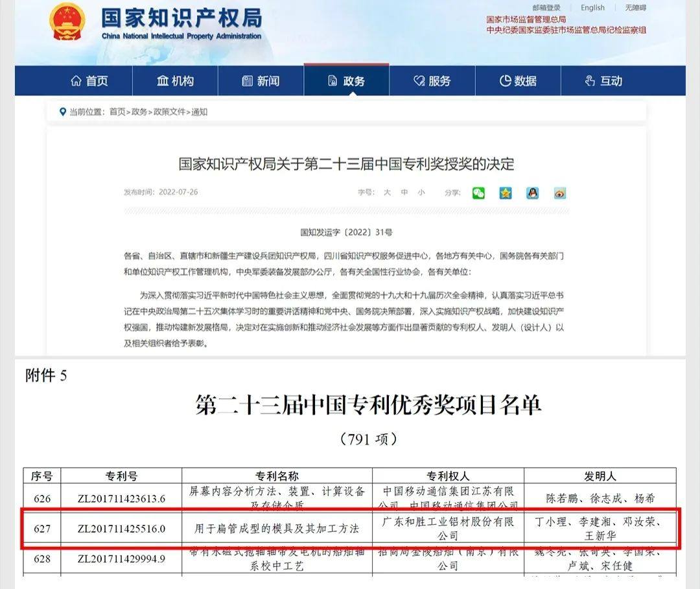
Task: Click the building icon in 机构 tab
Action: click(x=163, y=81)
